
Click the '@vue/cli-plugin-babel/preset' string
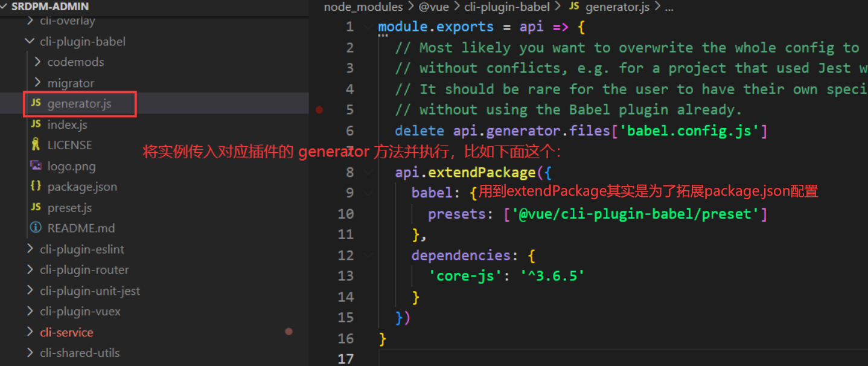636,214
